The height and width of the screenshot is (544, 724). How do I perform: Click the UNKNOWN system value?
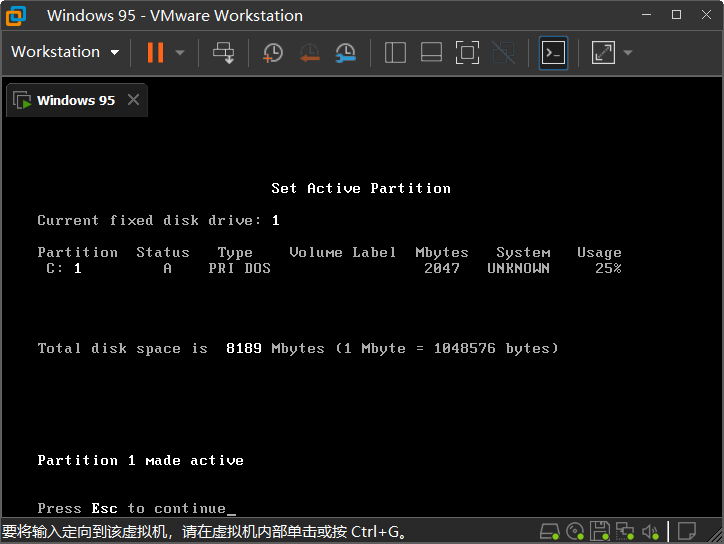[518, 268]
